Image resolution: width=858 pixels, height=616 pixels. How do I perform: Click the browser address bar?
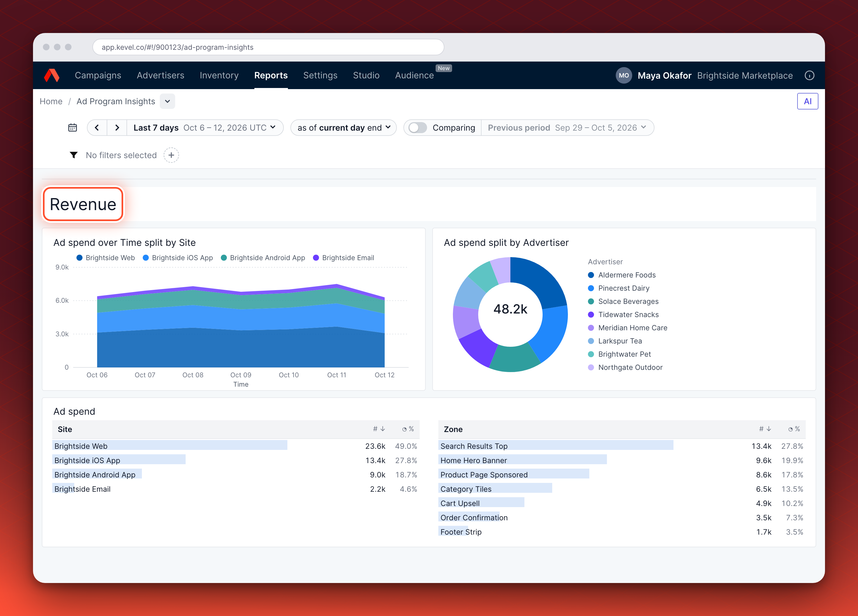coord(268,47)
